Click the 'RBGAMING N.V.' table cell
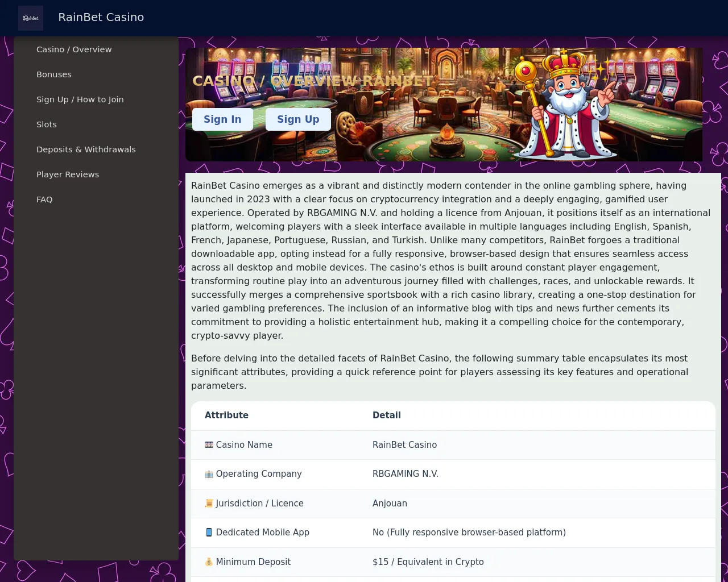728x582 pixels. point(406,474)
